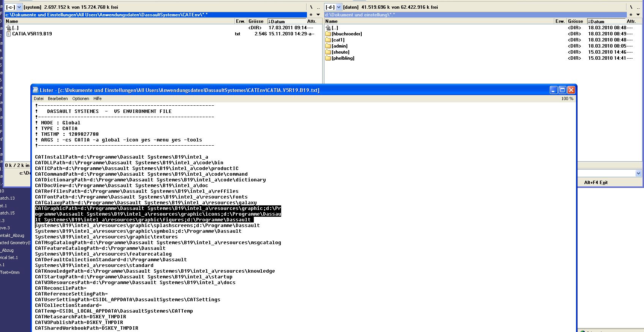Click the CATStartupPath line in Lister
Image resolution: width=644 pixels, height=332 pixels.
134,277
